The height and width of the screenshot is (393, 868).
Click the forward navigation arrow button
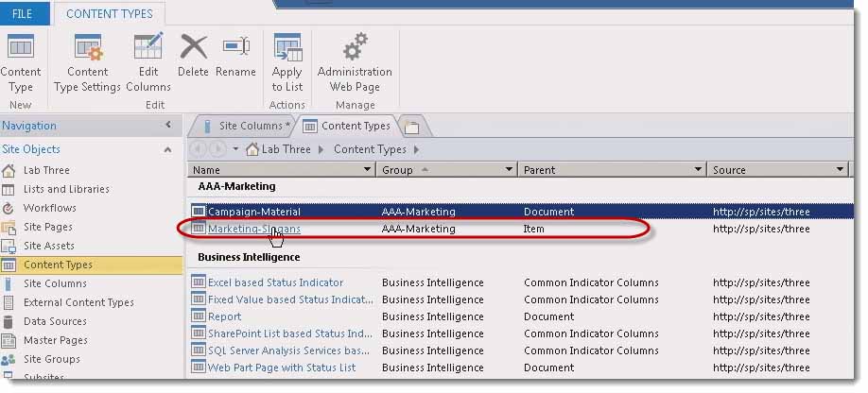217,148
